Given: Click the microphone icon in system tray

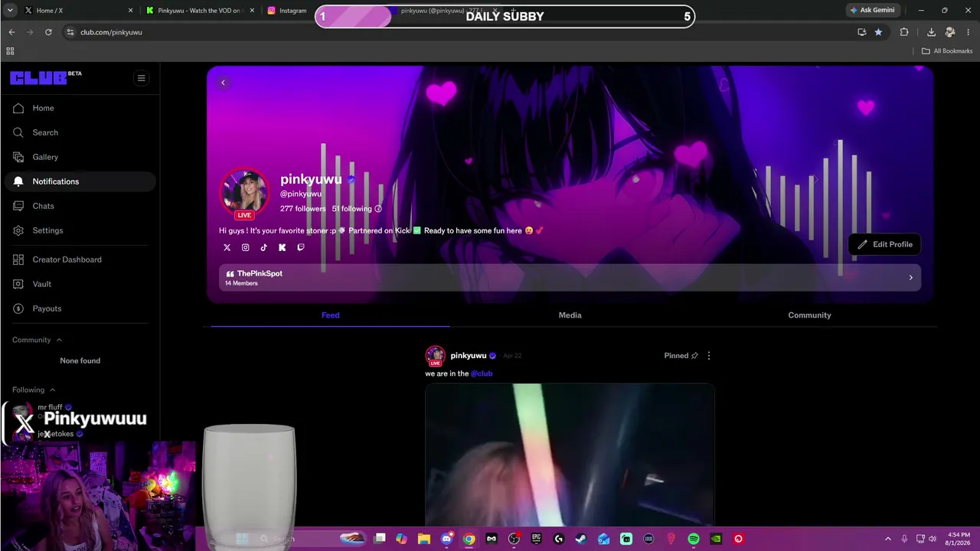Looking at the screenshot, I should click(904, 539).
